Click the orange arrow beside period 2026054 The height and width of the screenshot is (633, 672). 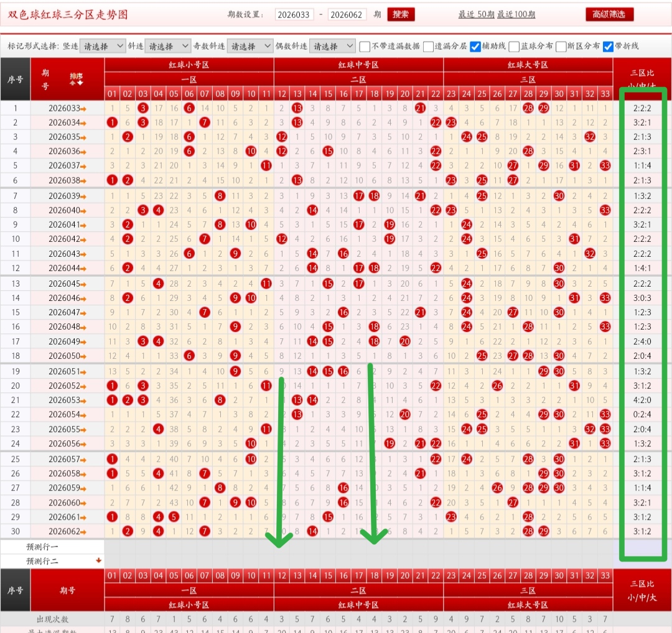pos(83,415)
